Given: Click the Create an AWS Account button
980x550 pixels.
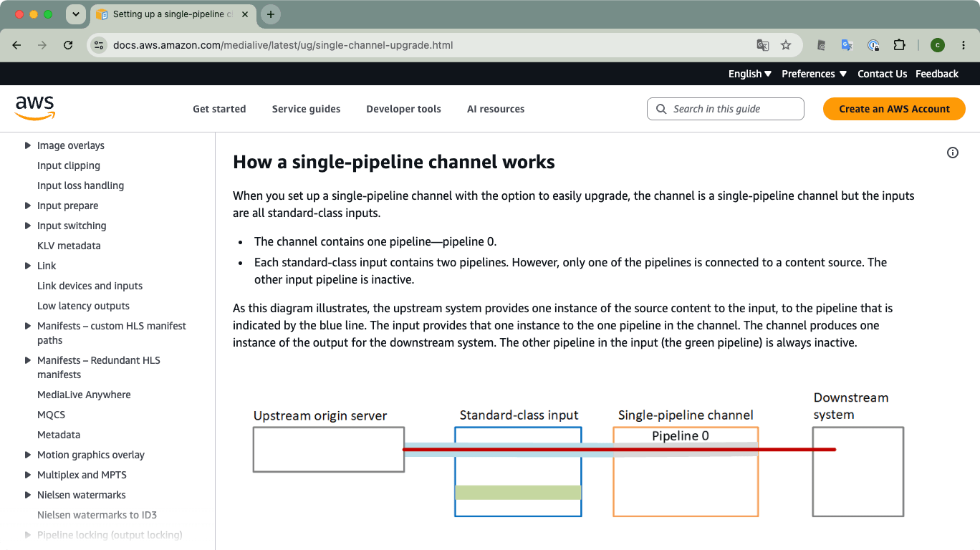Looking at the screenshot, I should pyautogui.click(x=894, y=109).
